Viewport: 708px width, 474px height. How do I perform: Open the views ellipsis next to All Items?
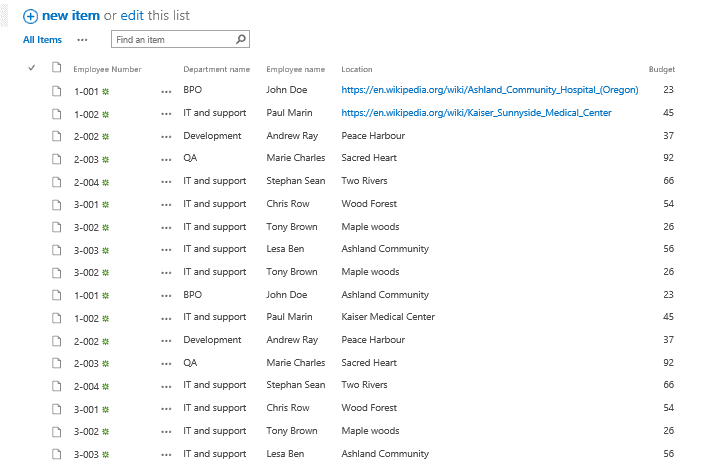coord(82,40)
